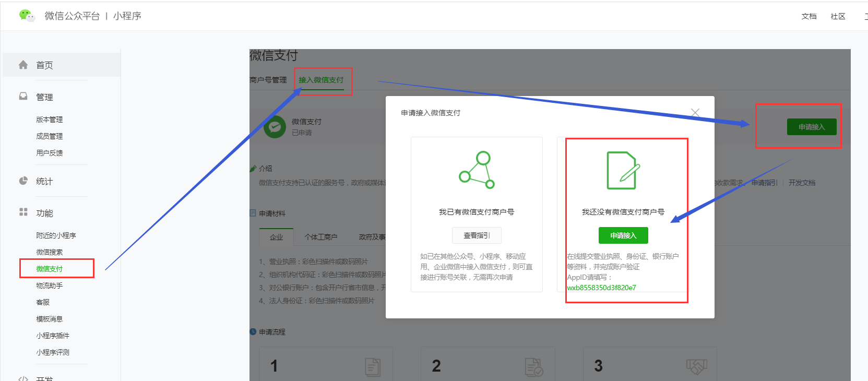Open 用户反馈 in sidebar
This screenshot has height=381, width=868.
50,153
